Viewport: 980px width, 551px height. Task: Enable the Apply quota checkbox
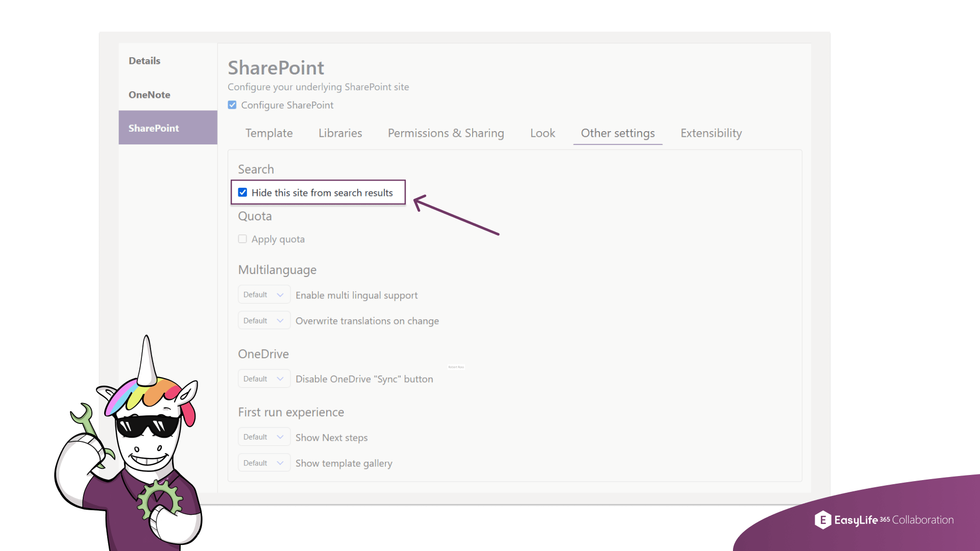(242, 238)
